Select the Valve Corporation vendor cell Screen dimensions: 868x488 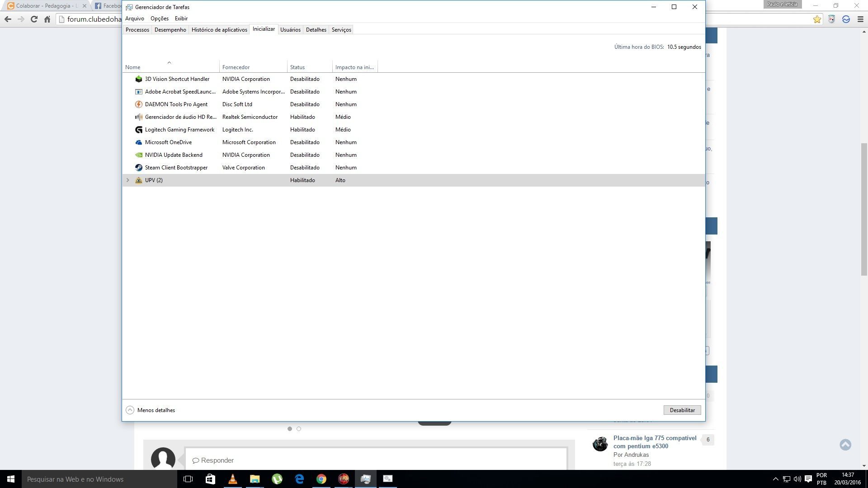pos(244,168)
